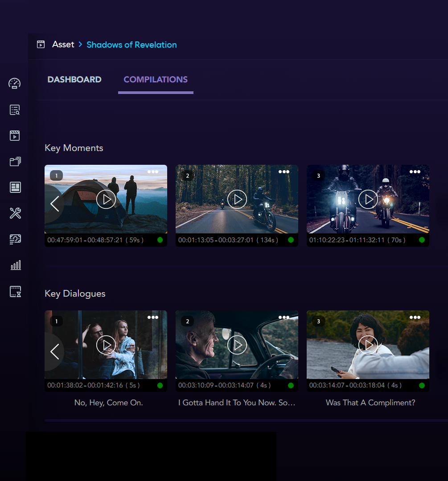Switch to the DASHBOARD tab

click(x=74, y=79)
